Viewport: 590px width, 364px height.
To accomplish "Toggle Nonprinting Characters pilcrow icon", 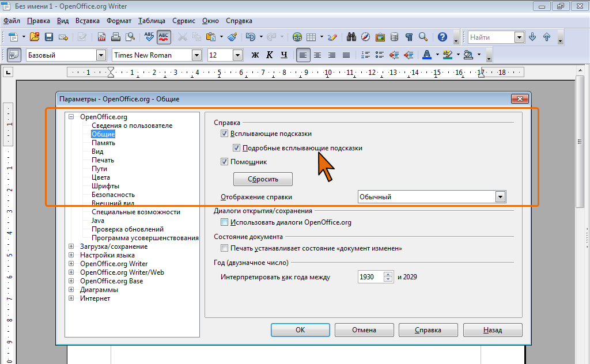I will pos(409,37).
